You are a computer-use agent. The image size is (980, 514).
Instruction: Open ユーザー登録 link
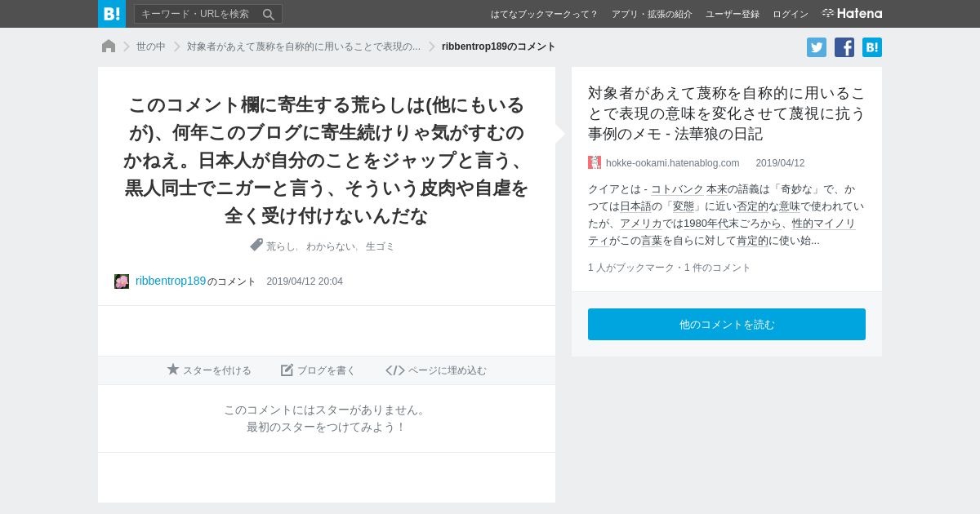[x=733, y=14]
